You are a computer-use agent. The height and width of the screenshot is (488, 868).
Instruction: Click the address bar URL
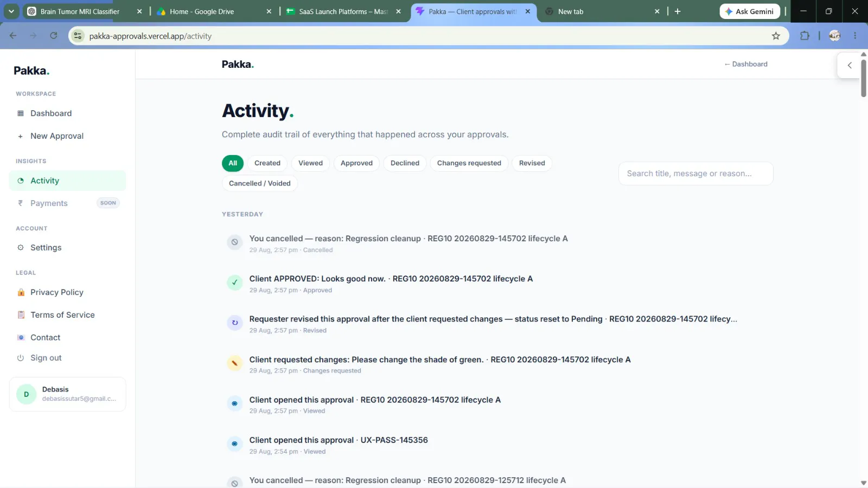(x=150, y=36)
